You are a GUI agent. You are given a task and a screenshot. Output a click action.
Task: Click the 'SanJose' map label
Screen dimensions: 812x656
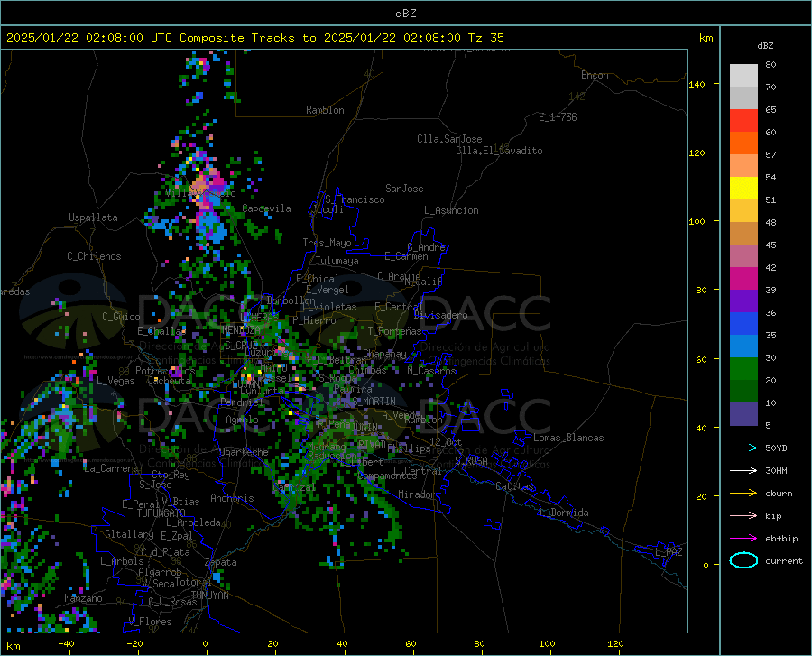pyautogui.click(x=404, y=189)
